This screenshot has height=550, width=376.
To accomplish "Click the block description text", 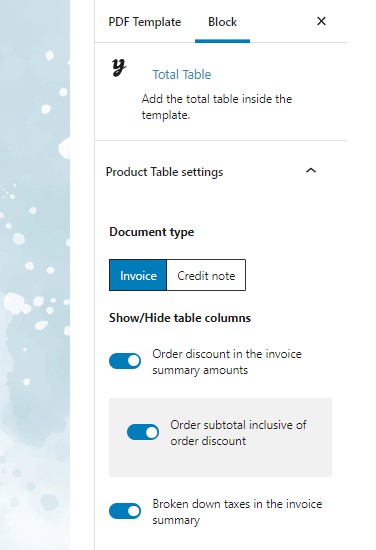I will (x=217, y=107).
